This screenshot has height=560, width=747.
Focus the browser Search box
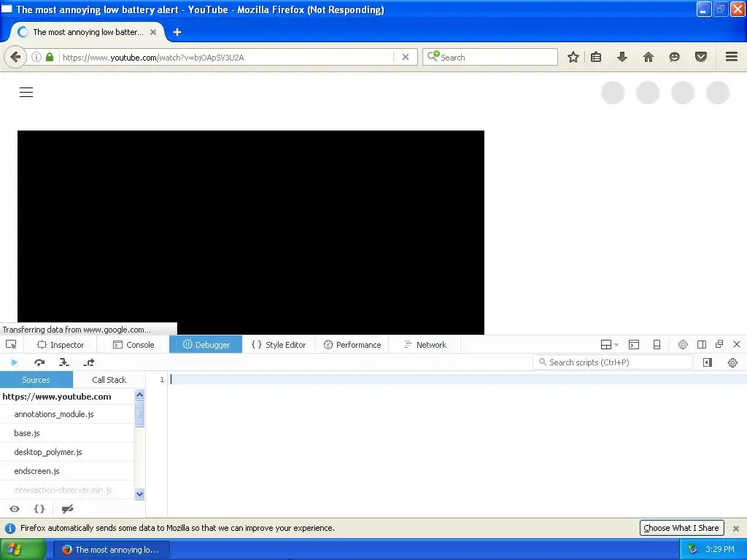point(490,57)
